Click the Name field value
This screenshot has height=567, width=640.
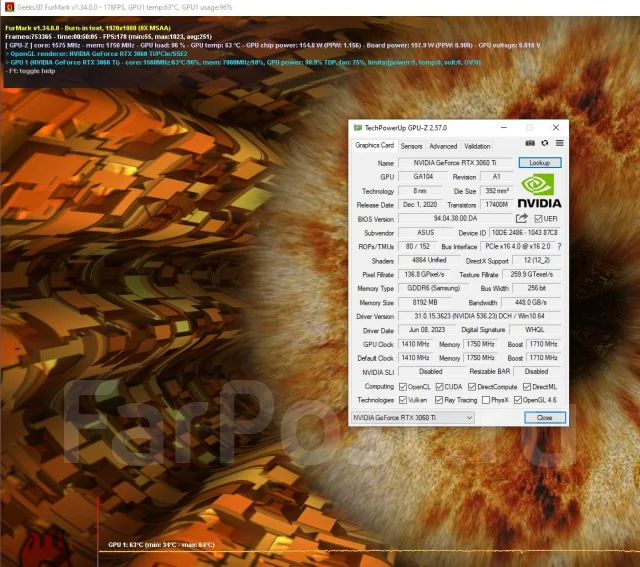455,162
